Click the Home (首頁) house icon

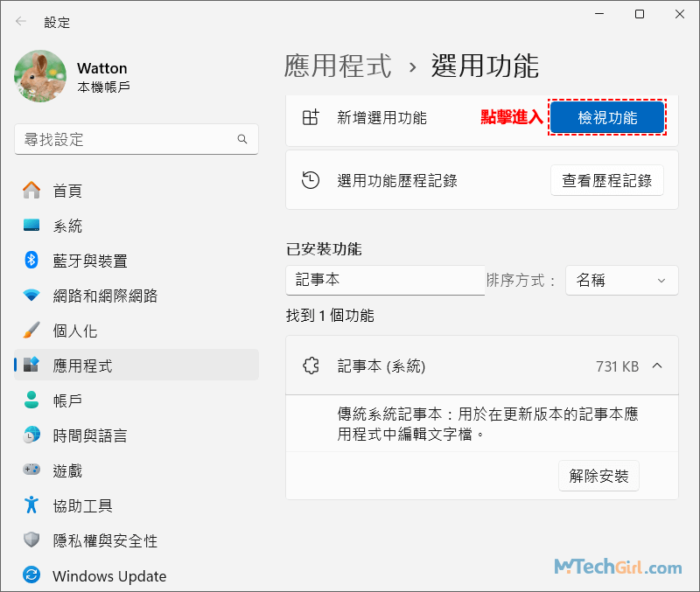pyautogui.click(x=31, y=191)
